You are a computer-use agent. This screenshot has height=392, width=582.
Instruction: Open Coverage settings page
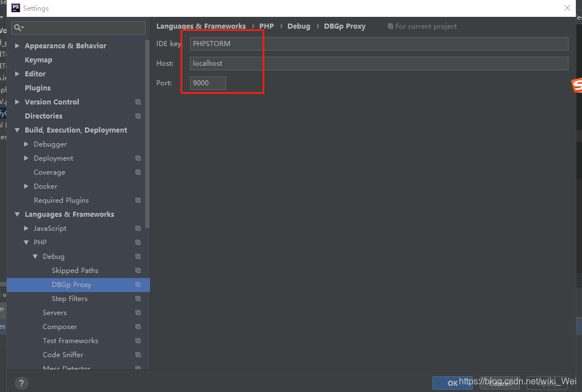pos(49,172)
